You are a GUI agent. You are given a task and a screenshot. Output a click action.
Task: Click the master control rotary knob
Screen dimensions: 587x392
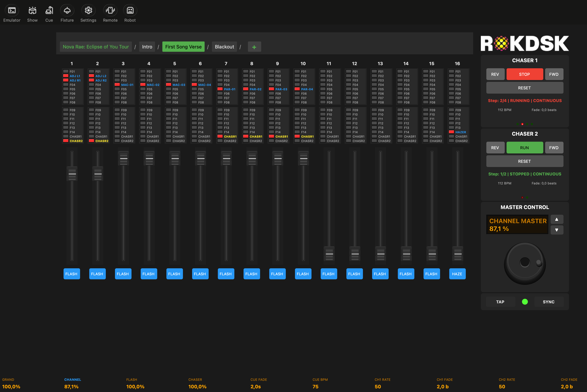[525, 263]
